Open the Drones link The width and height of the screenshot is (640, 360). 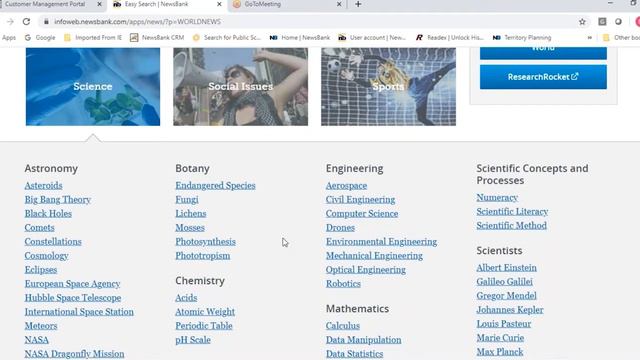340,228
